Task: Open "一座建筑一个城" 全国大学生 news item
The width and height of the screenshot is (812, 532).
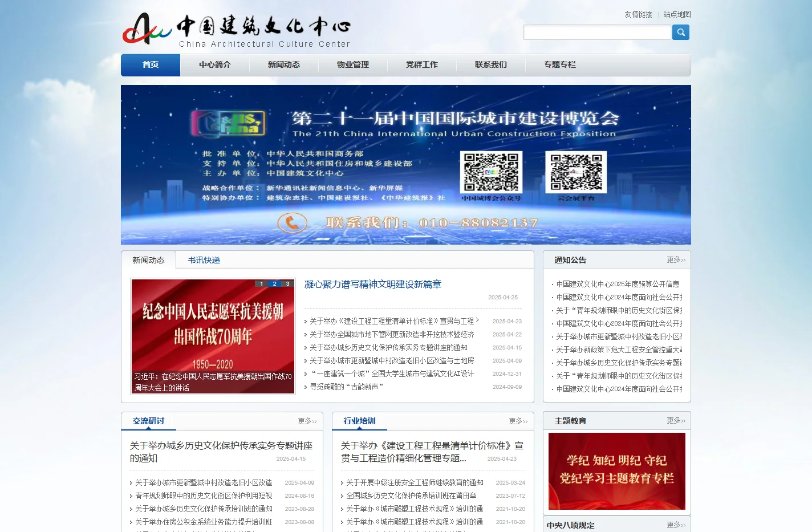Action: [x=392, y=373]
